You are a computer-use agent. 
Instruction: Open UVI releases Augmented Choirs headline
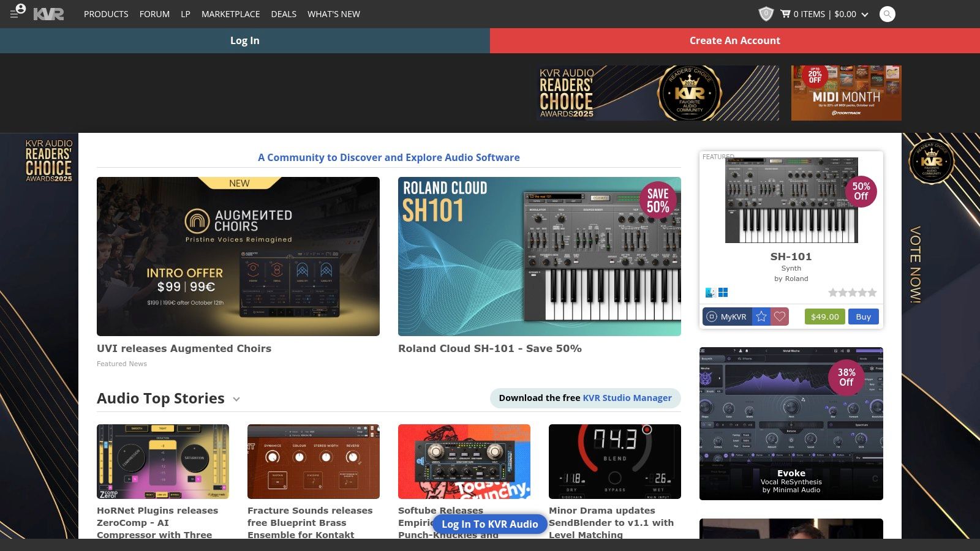(184, 348)
